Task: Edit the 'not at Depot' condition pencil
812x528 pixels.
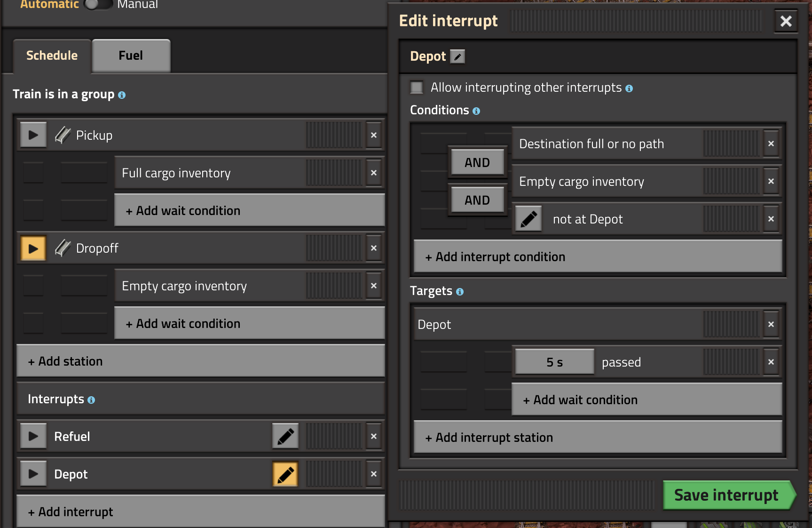Action: pos(528,219)
